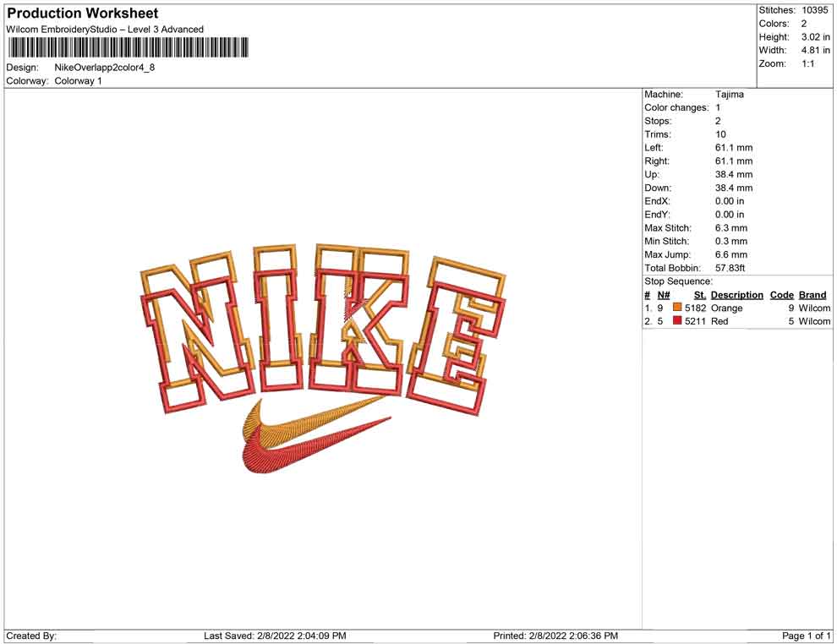Click the total bobbin value '57.83ft'

point(730,267)
